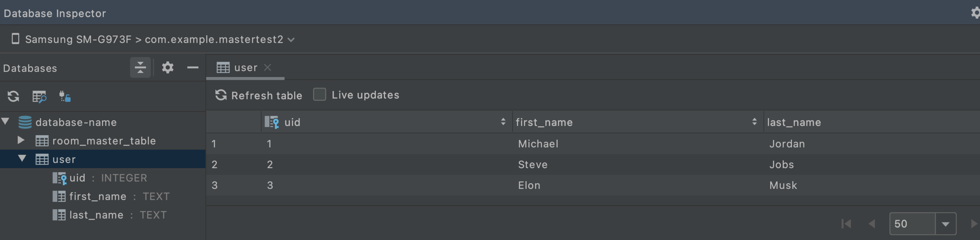Hide the Databases panel with minus icon
Image resolution: width=980 pixels, height=240 pixels.
[x=192, y=68]
